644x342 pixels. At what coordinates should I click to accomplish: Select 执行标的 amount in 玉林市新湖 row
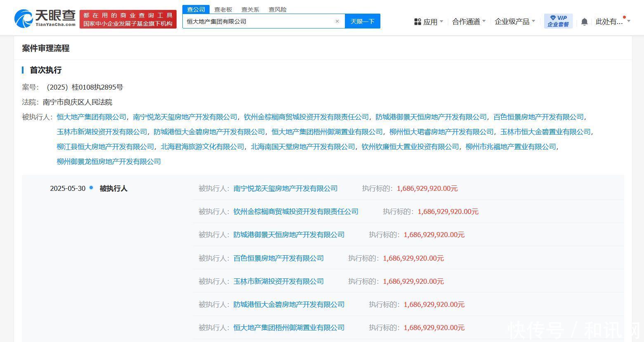(413, 281)
